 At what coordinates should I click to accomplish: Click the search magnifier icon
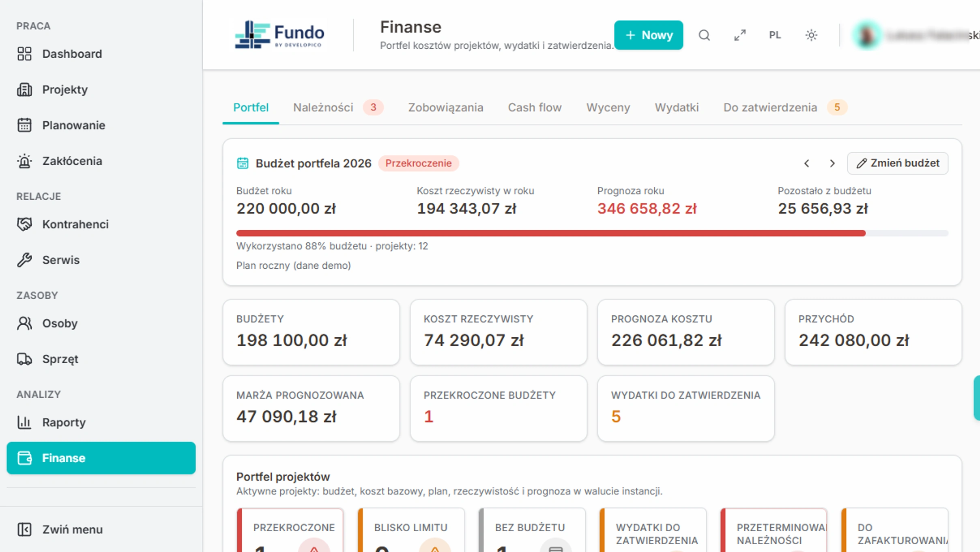(x=704, y=35)
